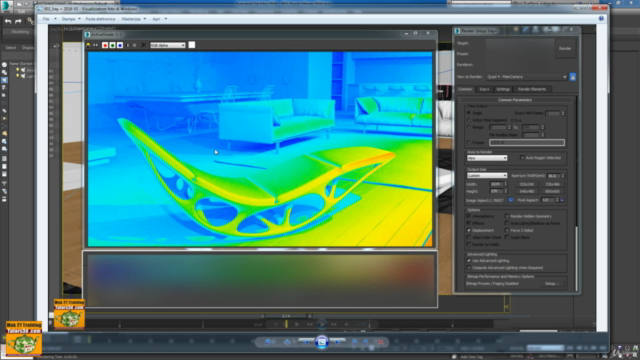Rotate the photo clockwise
Viewport: 640px width, 360px height.
tap(366, 342)
